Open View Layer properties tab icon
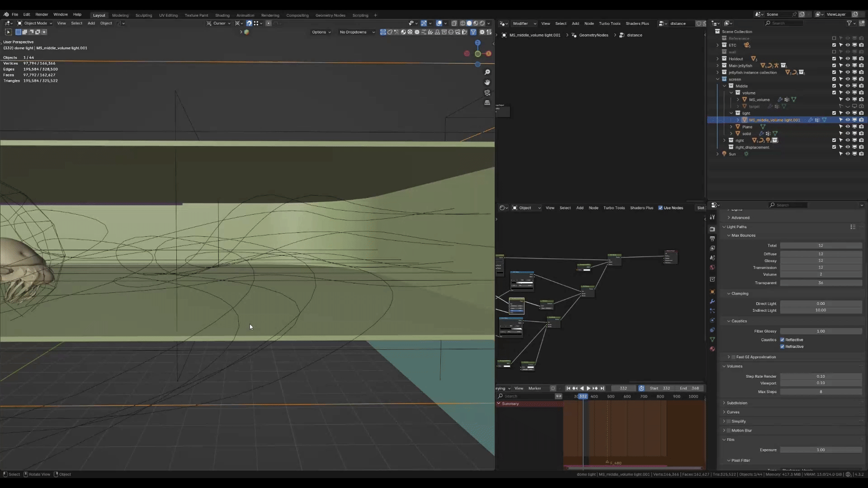 712,248
